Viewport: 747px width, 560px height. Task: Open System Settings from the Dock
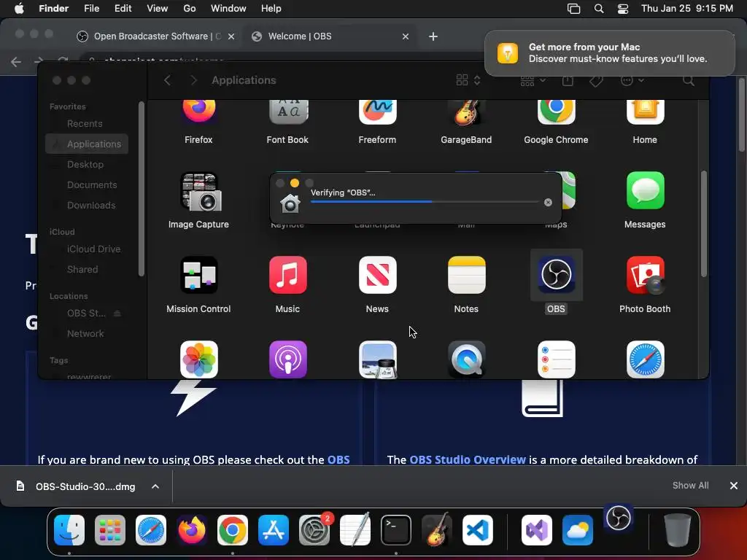(x=314, y=530)
